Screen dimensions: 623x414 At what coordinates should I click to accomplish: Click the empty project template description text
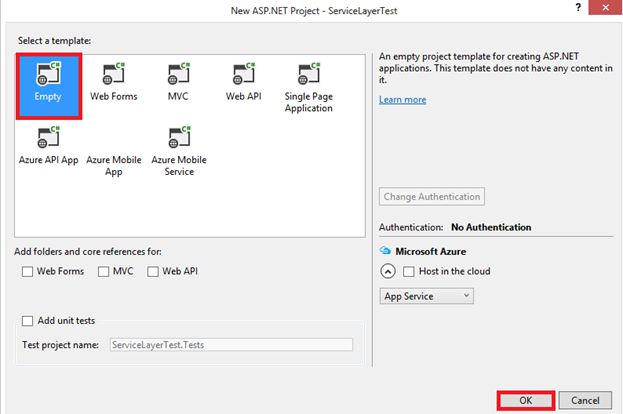coord(495,68)
